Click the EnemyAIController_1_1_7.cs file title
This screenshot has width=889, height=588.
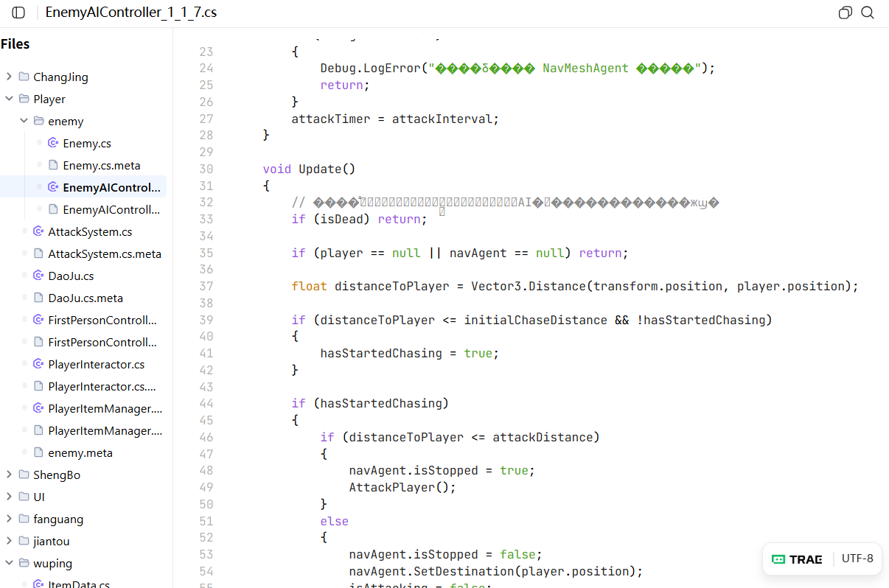131,13
